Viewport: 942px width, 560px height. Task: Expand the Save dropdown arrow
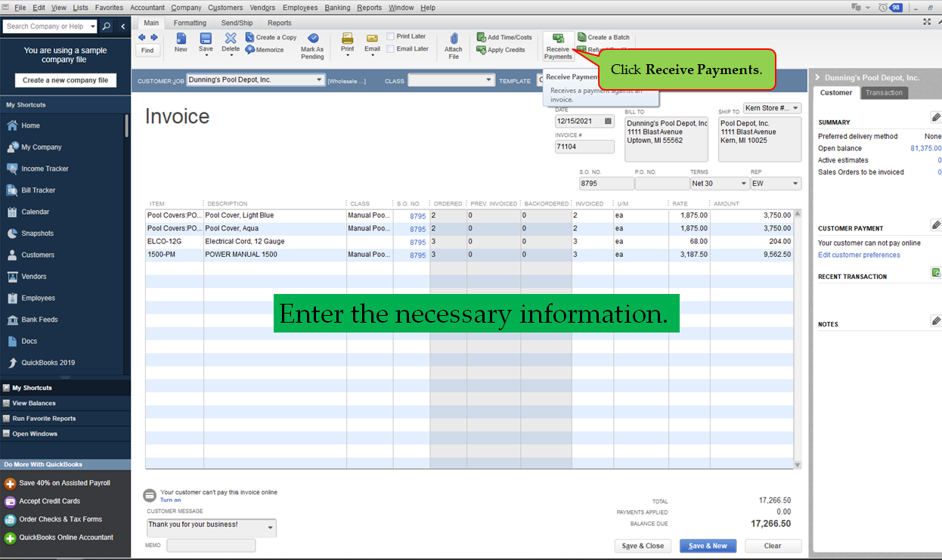(x=206, y=56)
